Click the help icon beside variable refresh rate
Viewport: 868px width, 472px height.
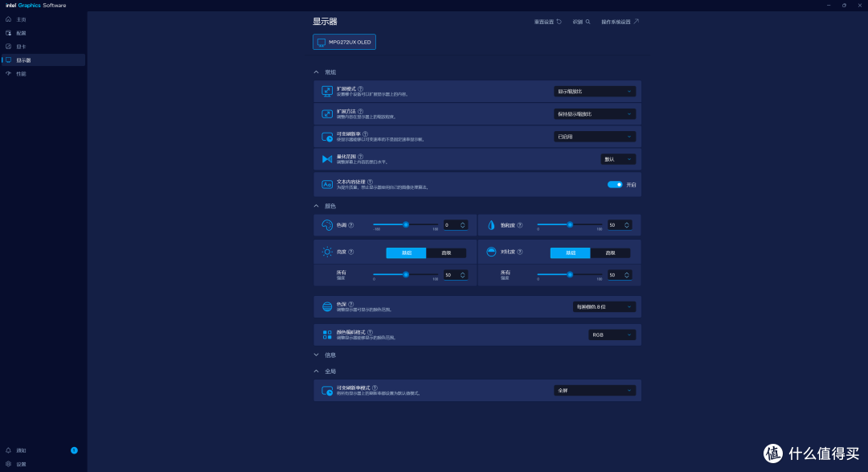pos(366,134)
